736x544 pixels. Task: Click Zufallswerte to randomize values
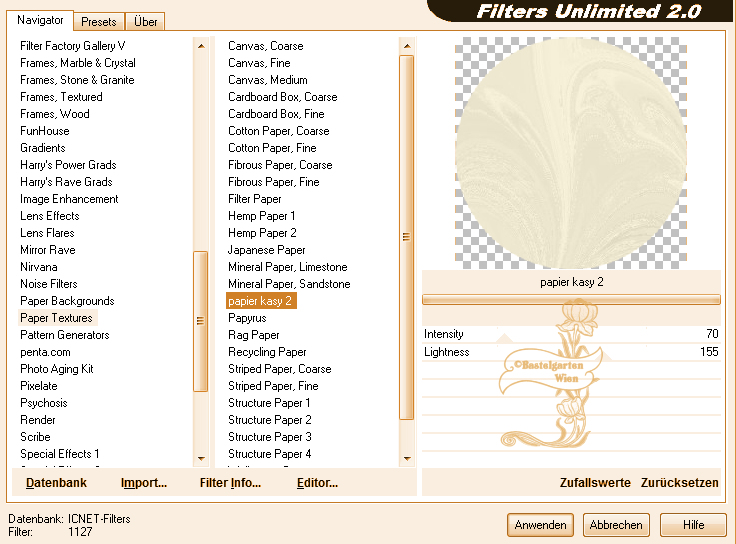pos(595,483)
